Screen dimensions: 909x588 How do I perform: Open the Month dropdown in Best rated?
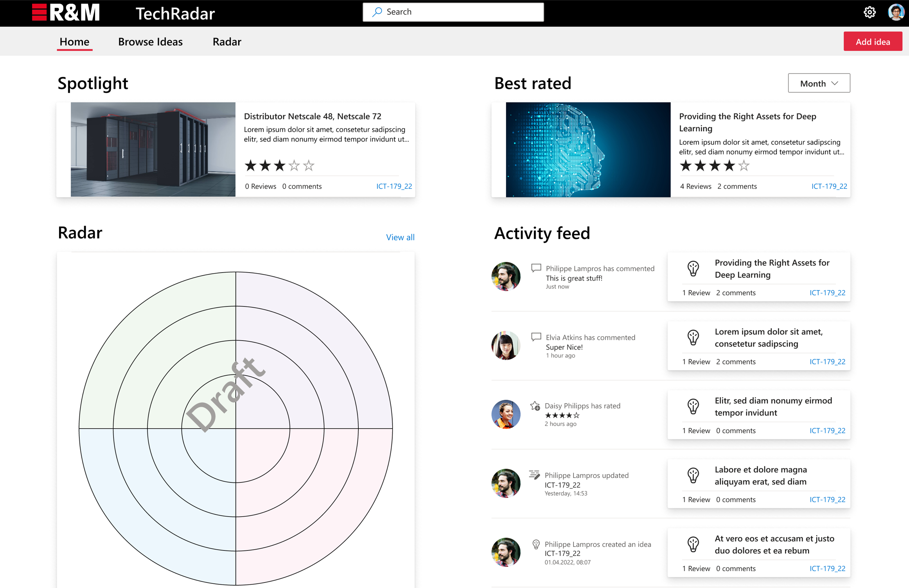[819, 83]
